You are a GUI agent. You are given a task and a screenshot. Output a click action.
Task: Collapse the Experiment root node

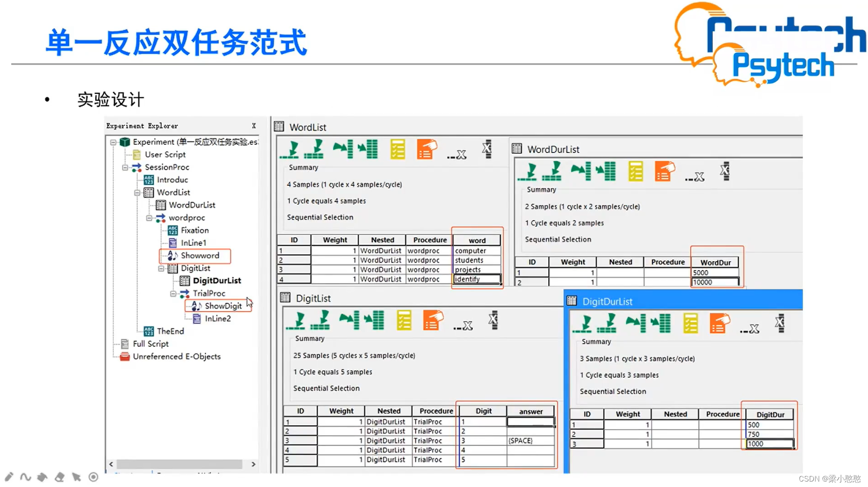pos(113,142)
